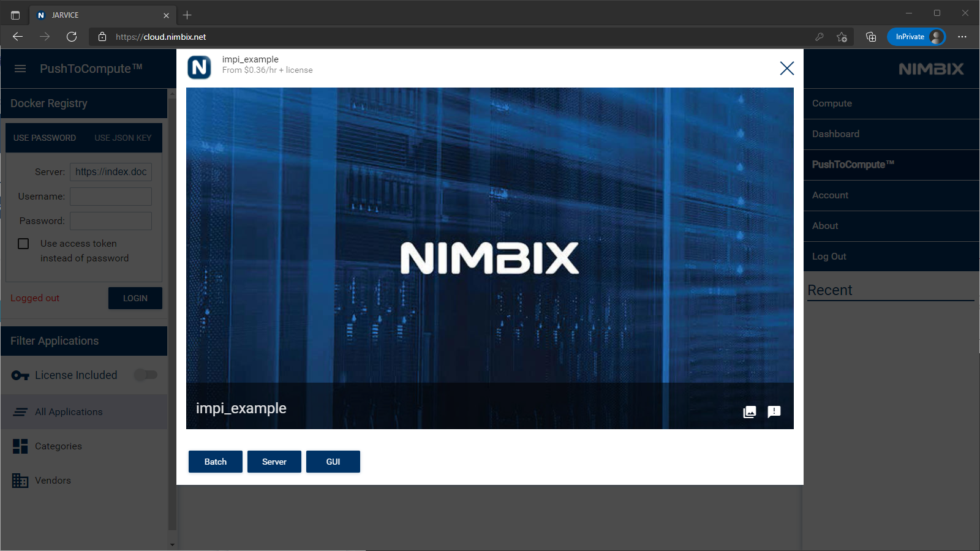Click the address bar URL

coord(160,37)
